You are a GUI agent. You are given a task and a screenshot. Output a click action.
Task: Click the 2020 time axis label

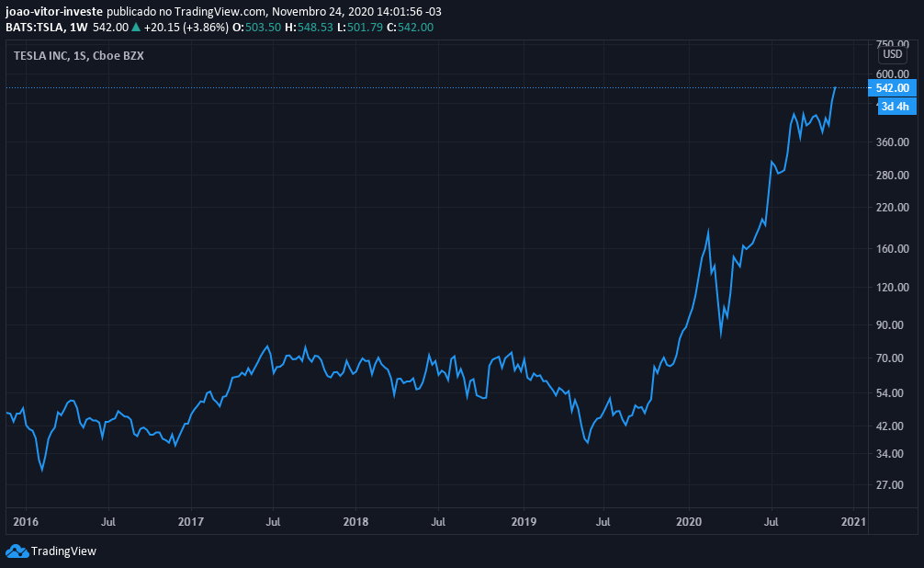pyautogui.click(x=689, y=522)
